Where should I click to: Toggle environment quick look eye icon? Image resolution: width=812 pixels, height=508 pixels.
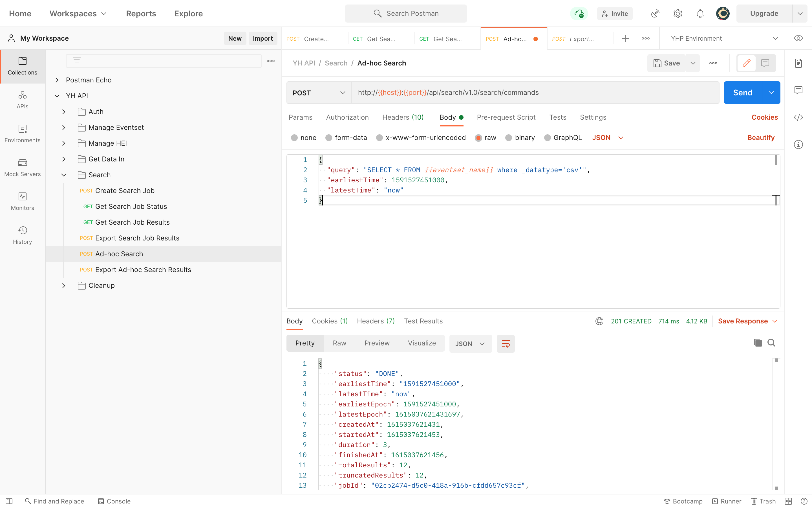(x=798, y=38)
